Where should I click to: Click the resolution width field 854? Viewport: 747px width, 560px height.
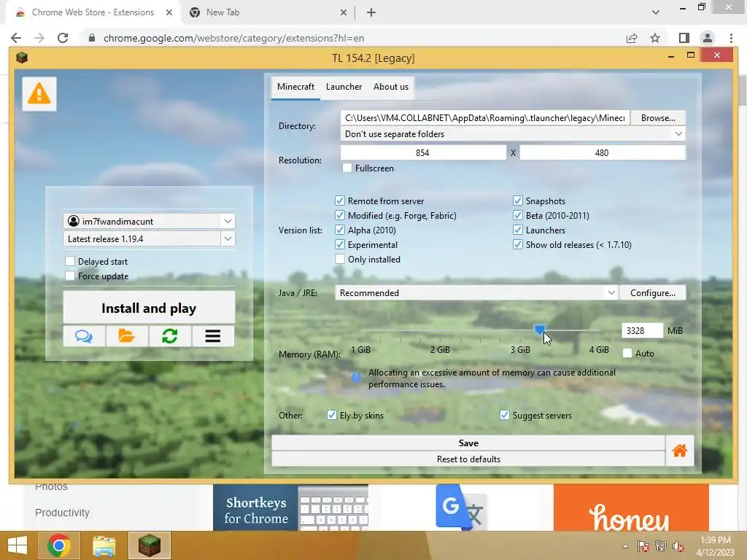tap(423, 153)
